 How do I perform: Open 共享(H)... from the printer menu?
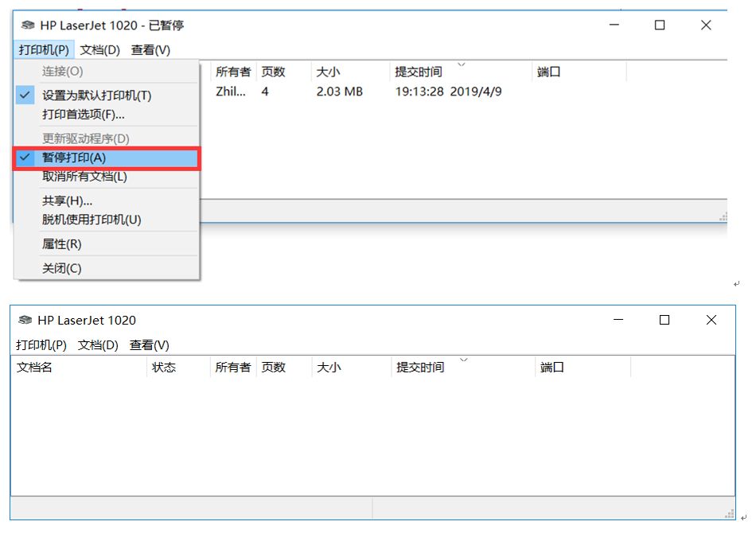[x=107, y=200]
